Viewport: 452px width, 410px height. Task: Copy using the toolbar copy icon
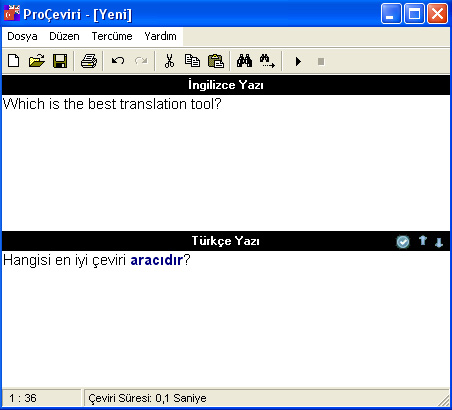(x=192, y=61)
